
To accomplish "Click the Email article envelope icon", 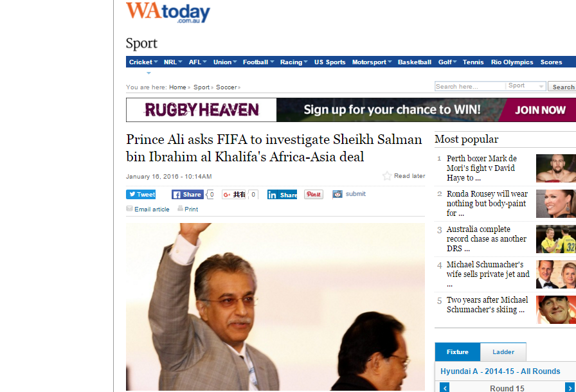I will coord(129,208).
